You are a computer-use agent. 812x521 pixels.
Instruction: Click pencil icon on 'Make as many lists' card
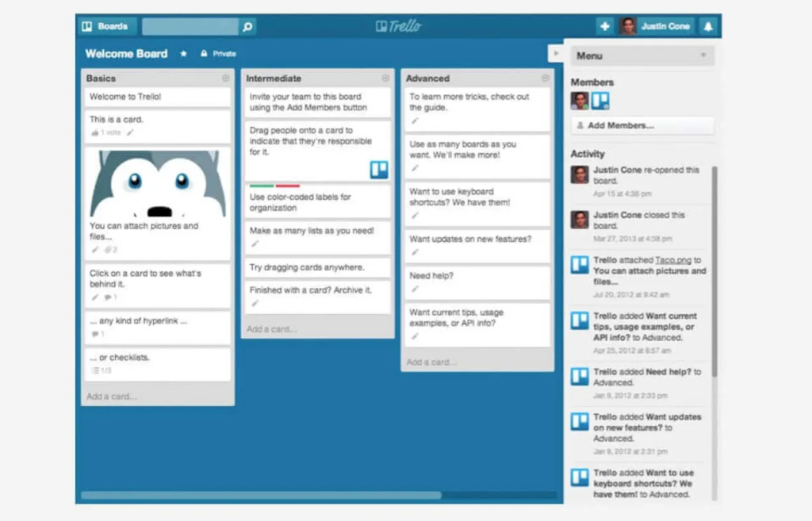(255, 244)
